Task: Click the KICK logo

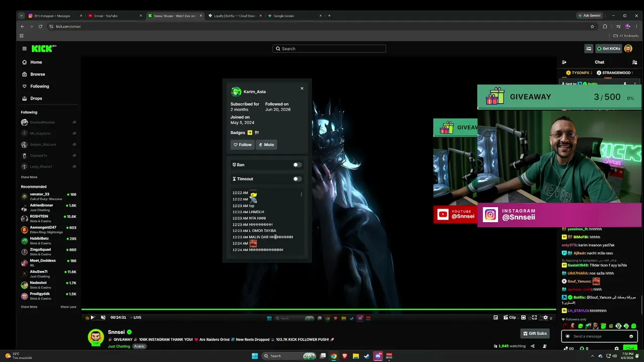Action: [x=44, y=49]
